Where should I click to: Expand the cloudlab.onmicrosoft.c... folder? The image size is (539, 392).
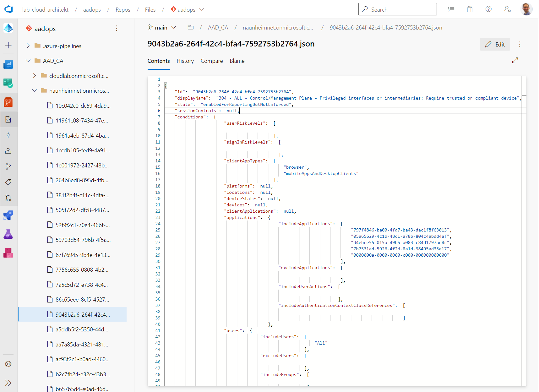[35, 76]
